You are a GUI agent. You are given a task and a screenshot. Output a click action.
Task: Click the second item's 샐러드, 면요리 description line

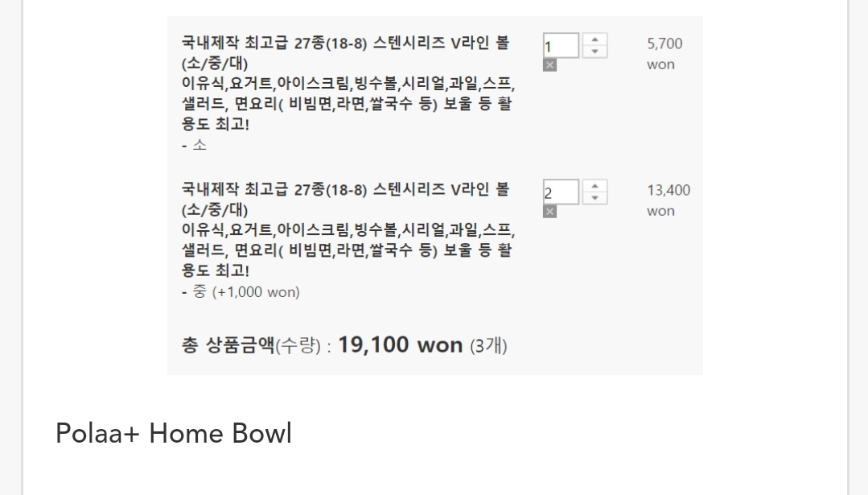(x=346, y=250)
